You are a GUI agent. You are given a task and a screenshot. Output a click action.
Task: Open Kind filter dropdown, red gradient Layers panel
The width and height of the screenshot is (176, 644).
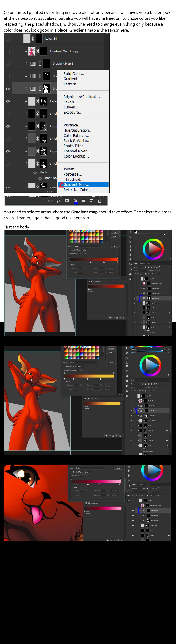pyautogui.click(x=138, y=267)
